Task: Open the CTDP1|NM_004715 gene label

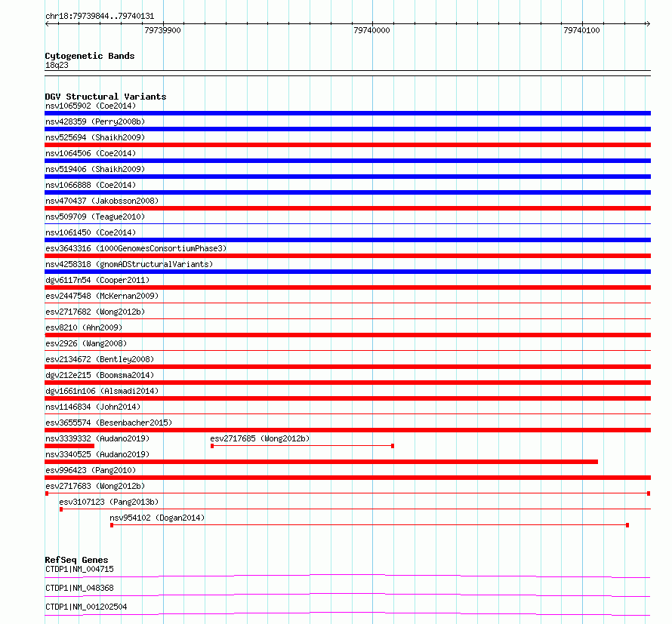Action: coord(79,569)
